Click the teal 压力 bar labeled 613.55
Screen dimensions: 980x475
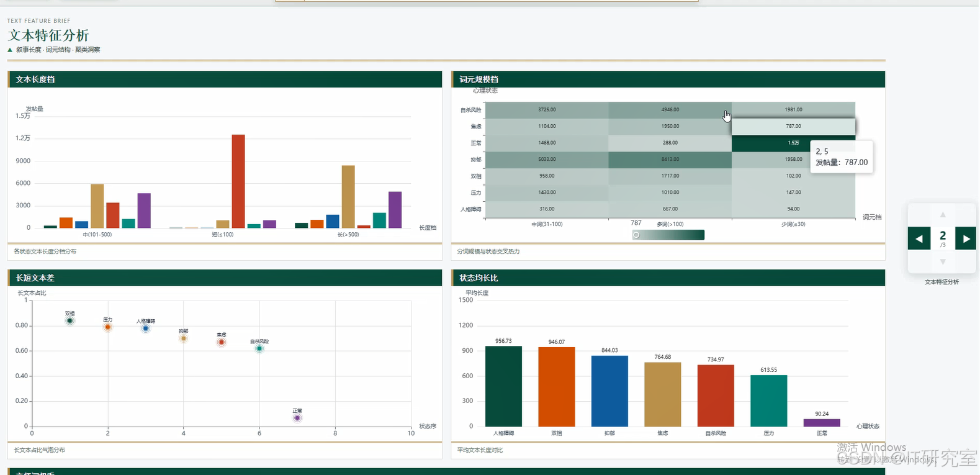point(769,400)
